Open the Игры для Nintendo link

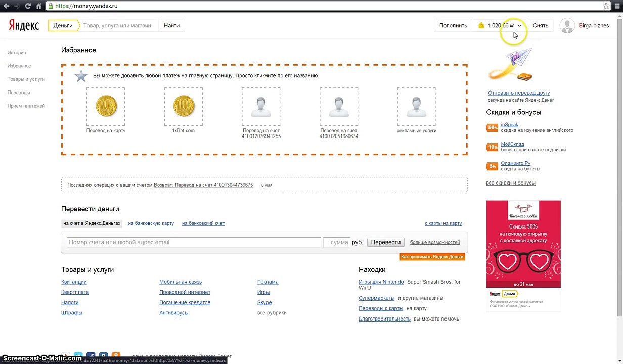(x=381, y=282)
